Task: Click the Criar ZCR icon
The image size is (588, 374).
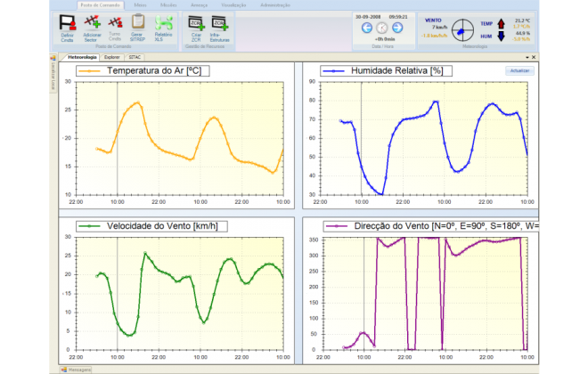Action: click(x=197, y=23)
